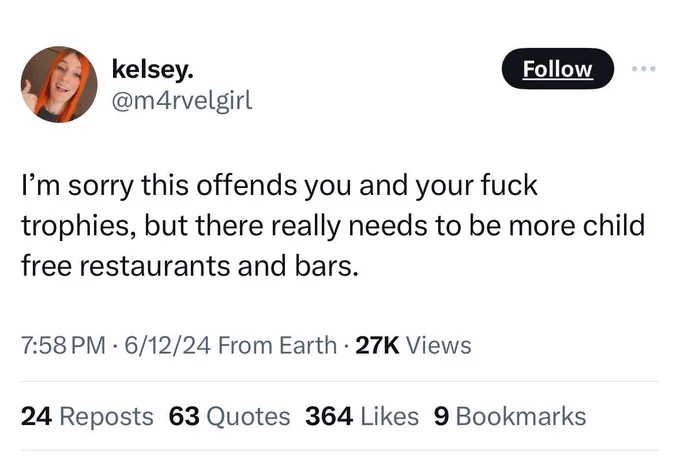Open the three-dot more options menu
Image resolution: width=680 pixels, height=462 pixels.
(644, 69)
